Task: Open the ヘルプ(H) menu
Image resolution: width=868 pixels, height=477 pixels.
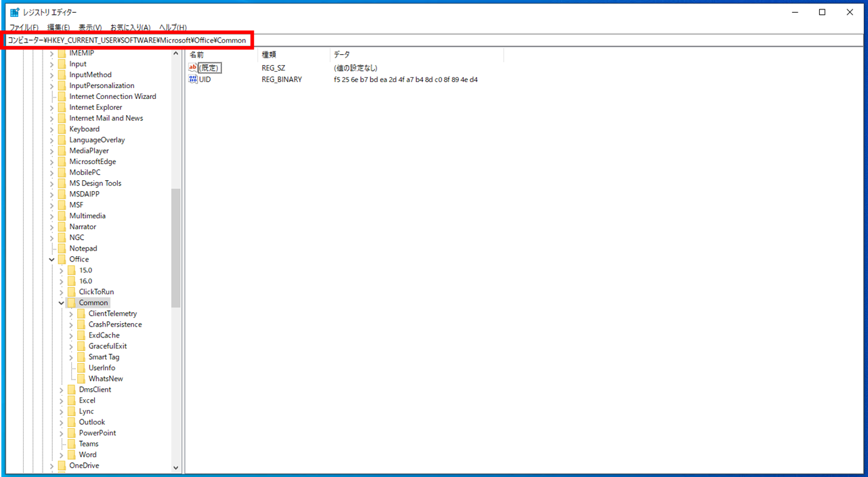Action: point(173,28)
